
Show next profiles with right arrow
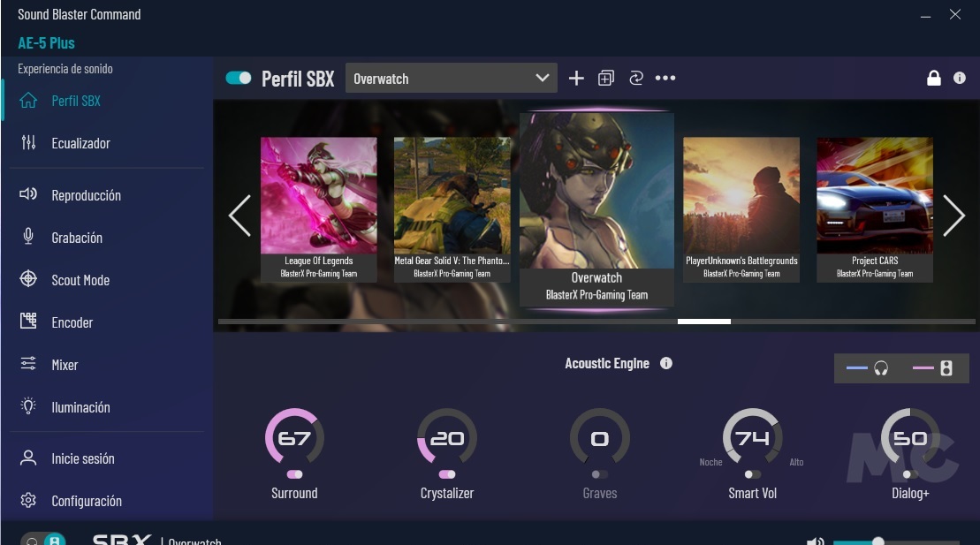[953, 216]
